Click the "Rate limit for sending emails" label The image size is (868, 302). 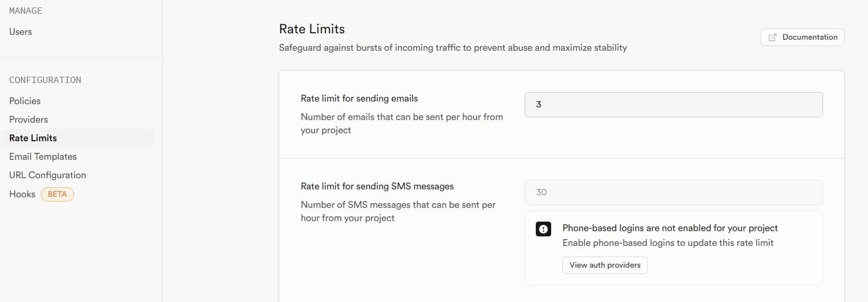359,98
